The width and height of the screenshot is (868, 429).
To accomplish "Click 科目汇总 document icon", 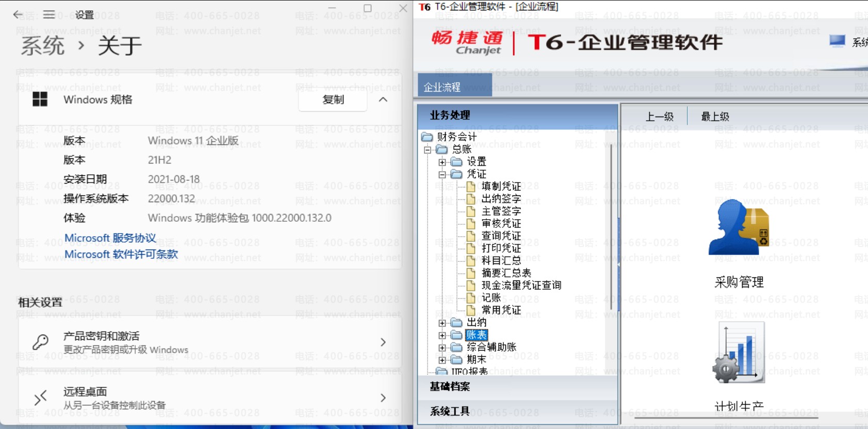I will coord(471,260).
